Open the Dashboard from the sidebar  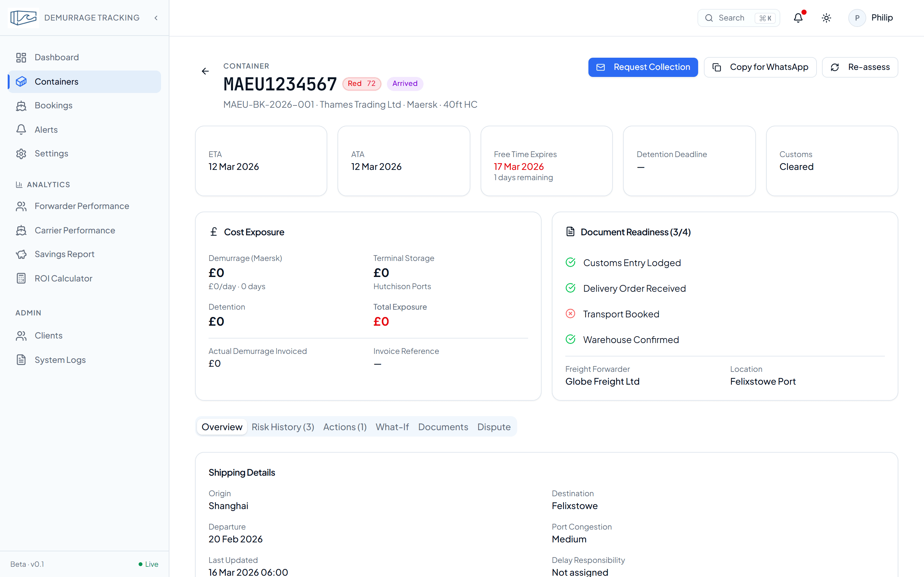click(x=56, y=57)
